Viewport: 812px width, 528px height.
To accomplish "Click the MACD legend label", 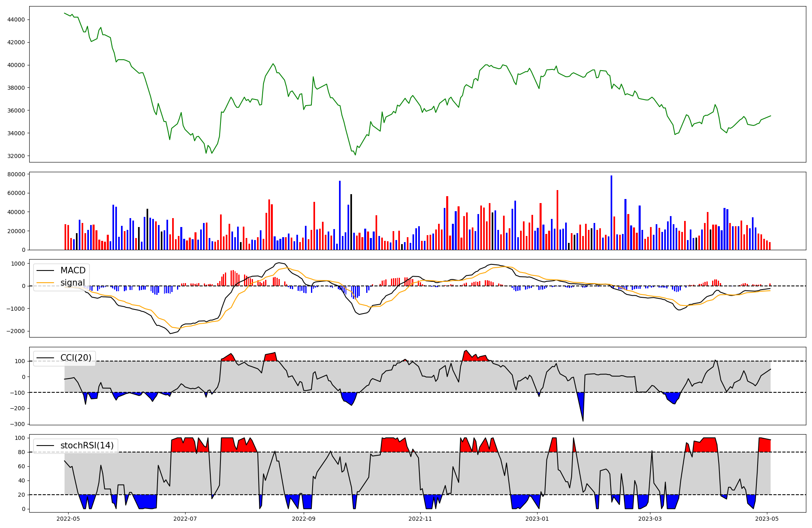I will [x=73, y=270].
